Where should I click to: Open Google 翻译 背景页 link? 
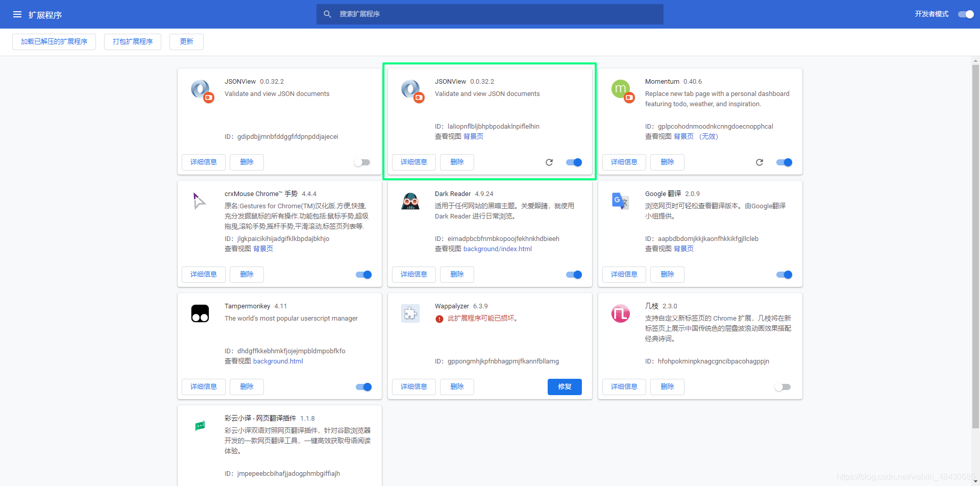pos(683,249)
